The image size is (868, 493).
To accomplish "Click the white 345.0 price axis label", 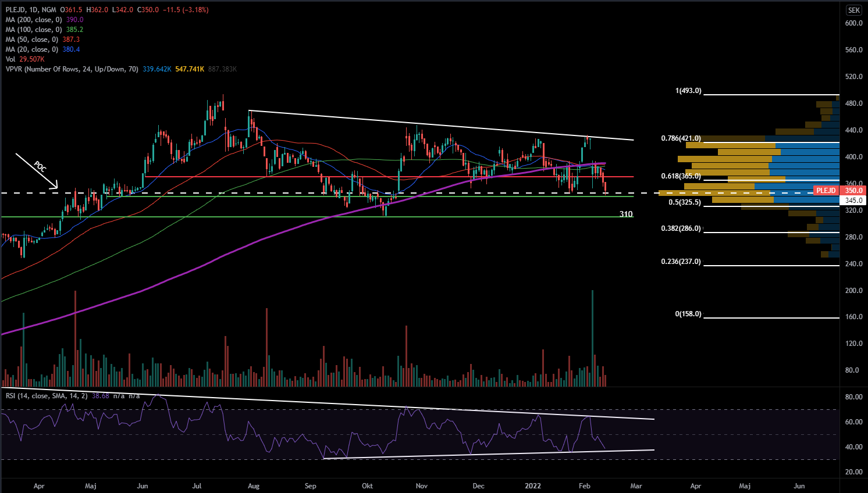I will (x=853, y=201).
